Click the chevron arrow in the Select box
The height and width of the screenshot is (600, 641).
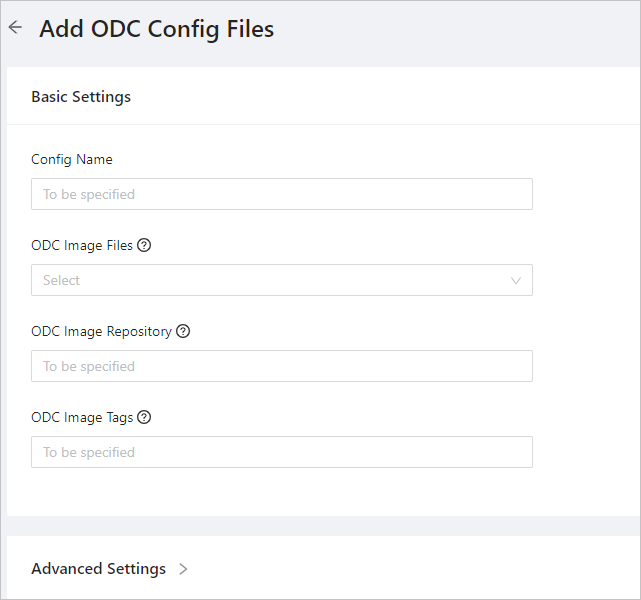[516, 280]
